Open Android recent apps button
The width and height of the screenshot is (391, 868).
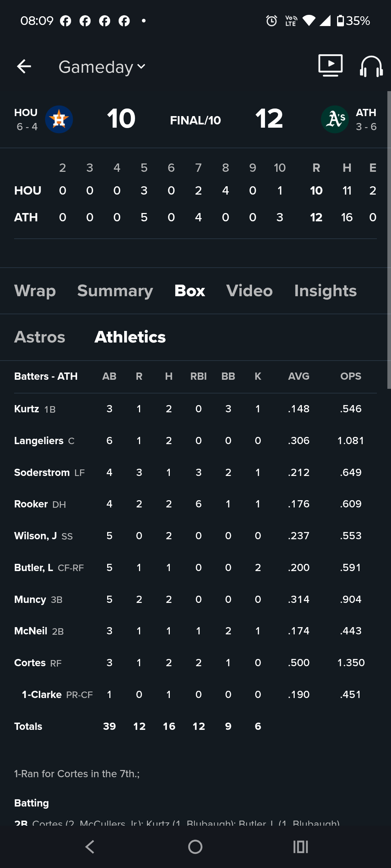(300, 847)
